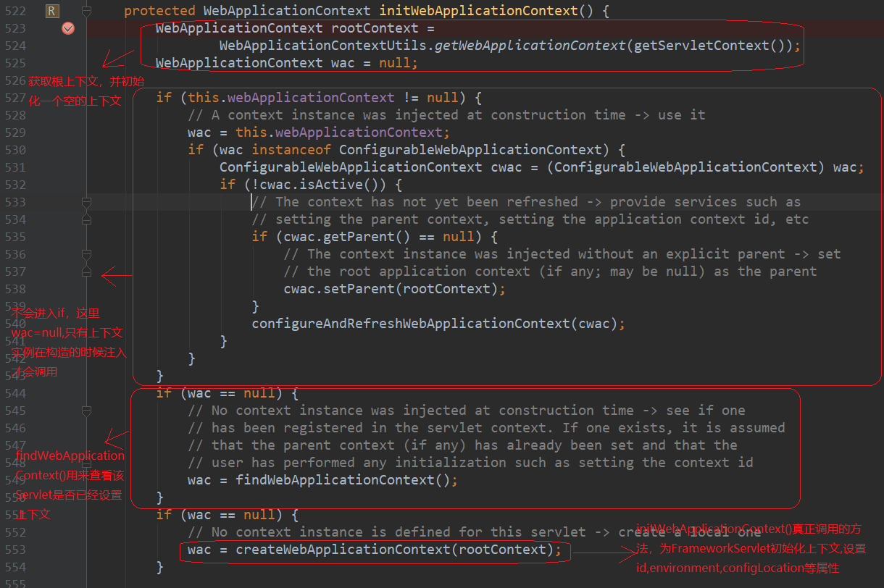Click 'rootContext' argument on line 553

(x=502, y=550)
